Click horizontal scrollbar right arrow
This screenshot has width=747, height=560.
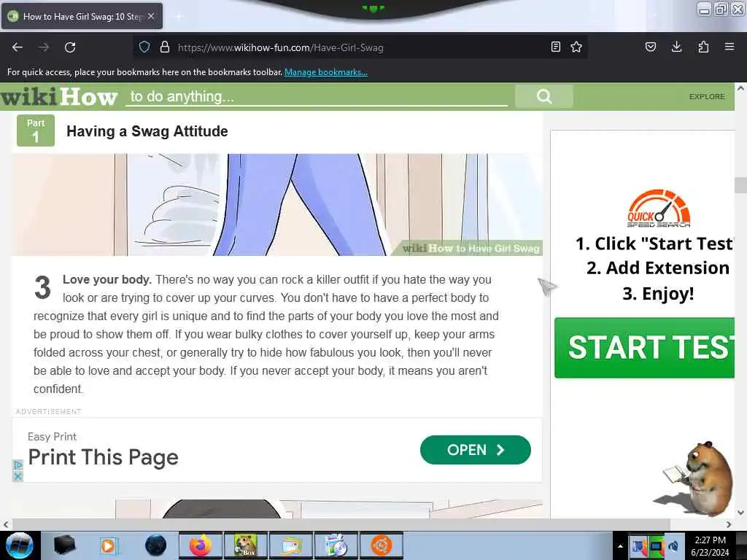click(x=729, y=524)
